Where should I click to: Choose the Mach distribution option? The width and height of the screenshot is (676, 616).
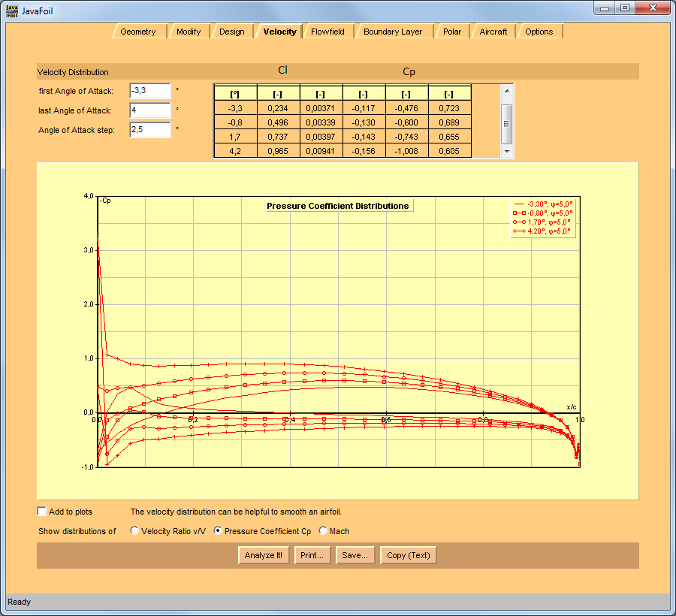324,531
